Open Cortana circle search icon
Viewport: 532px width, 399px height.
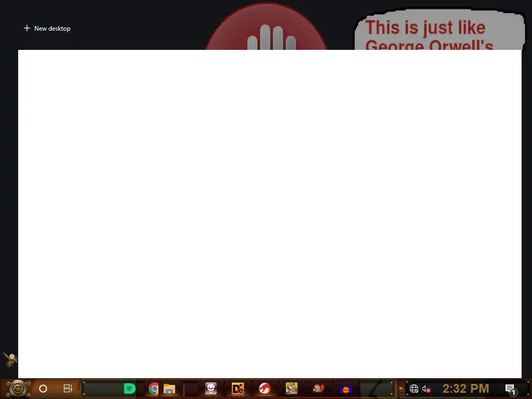pyautogui.click(x=43, y=389)
